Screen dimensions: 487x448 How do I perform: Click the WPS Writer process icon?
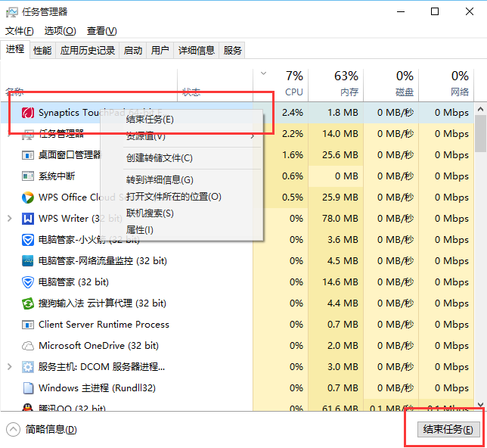click(x=28, y=219)
